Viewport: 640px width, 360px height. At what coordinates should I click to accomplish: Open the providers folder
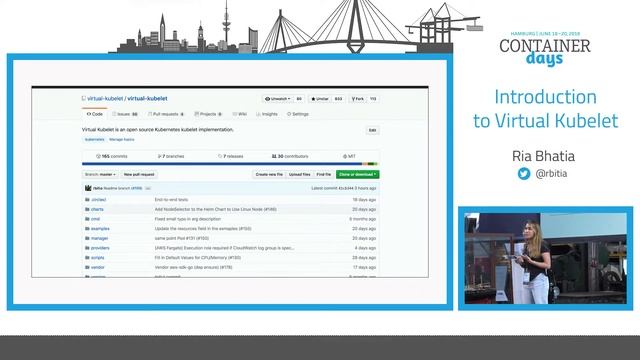click(100, 248)
